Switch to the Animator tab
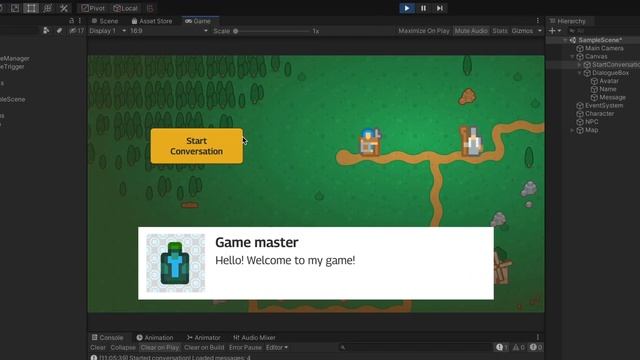This screenshot has width=640, height=360. click(x=204, y=338)
